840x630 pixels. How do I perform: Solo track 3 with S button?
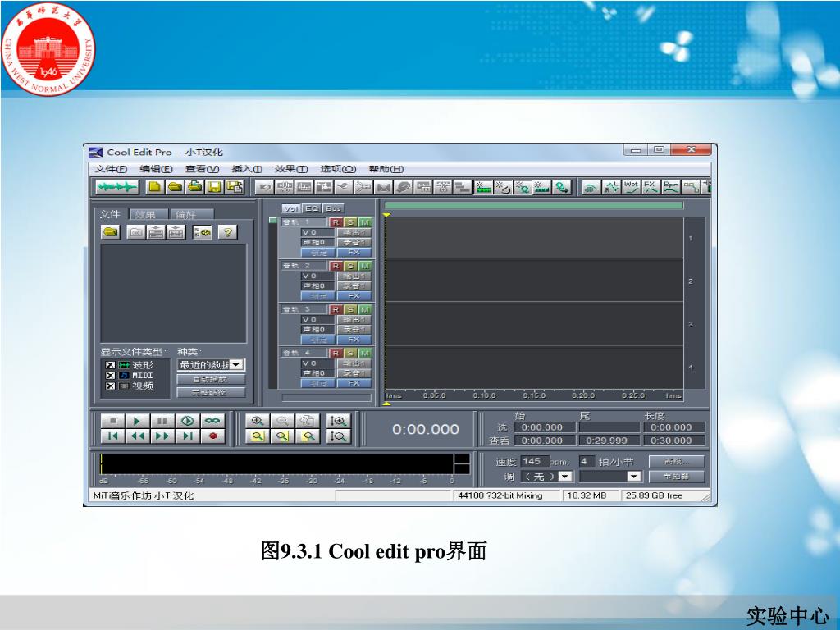(x=350, y=309)
